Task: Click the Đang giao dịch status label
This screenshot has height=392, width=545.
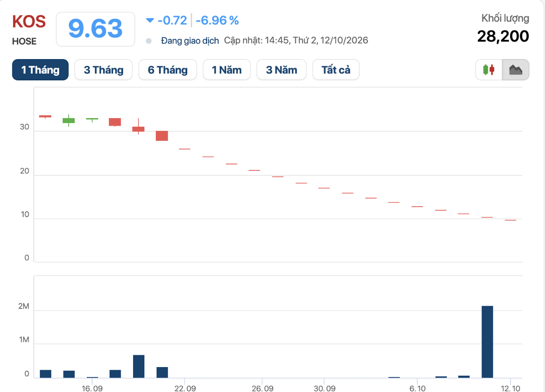Action: point(190,40)
